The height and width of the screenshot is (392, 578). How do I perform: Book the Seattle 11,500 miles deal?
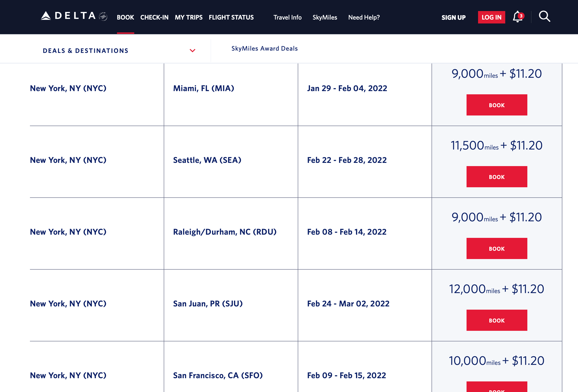(x=497, y=177)
